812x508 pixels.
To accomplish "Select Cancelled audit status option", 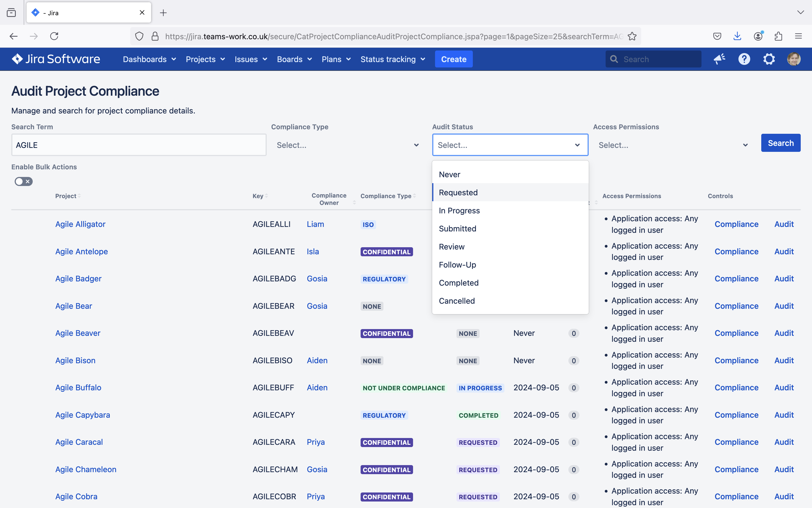I will tap(510, 301).
